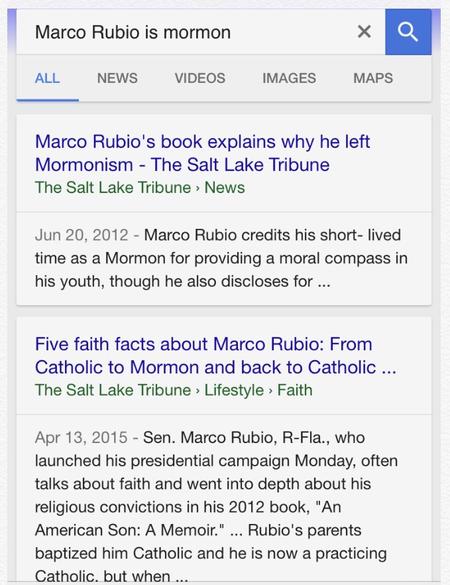
Task: Click the first search result card
Action: pyautogui.click(x=224, y=210)
